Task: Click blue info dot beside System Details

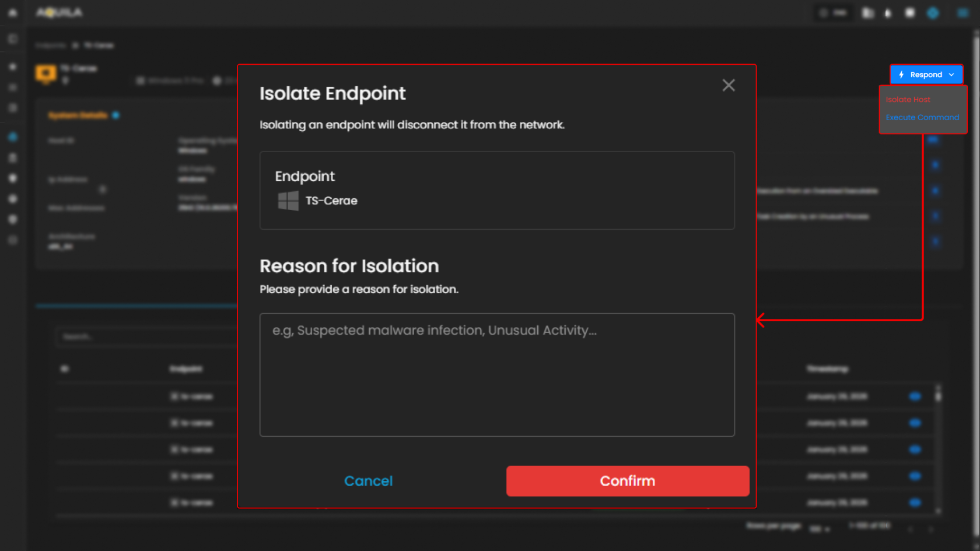Action: [116, 115]
